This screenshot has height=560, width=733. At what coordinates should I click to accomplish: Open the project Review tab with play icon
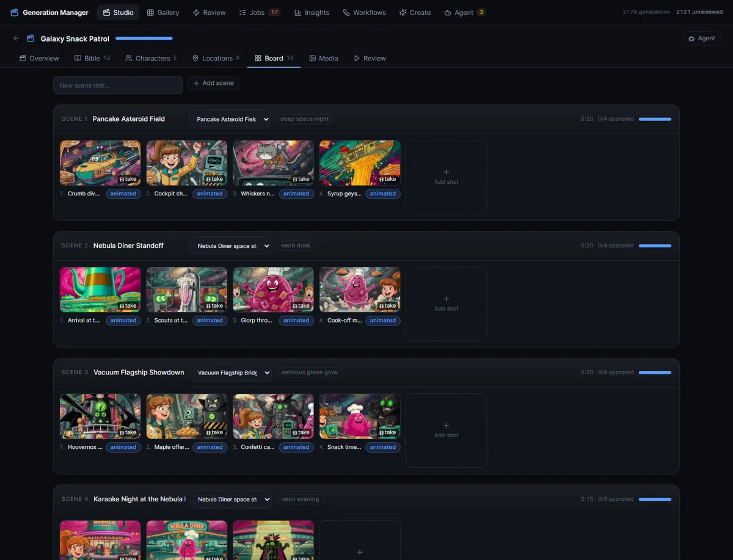pos(370,59)
